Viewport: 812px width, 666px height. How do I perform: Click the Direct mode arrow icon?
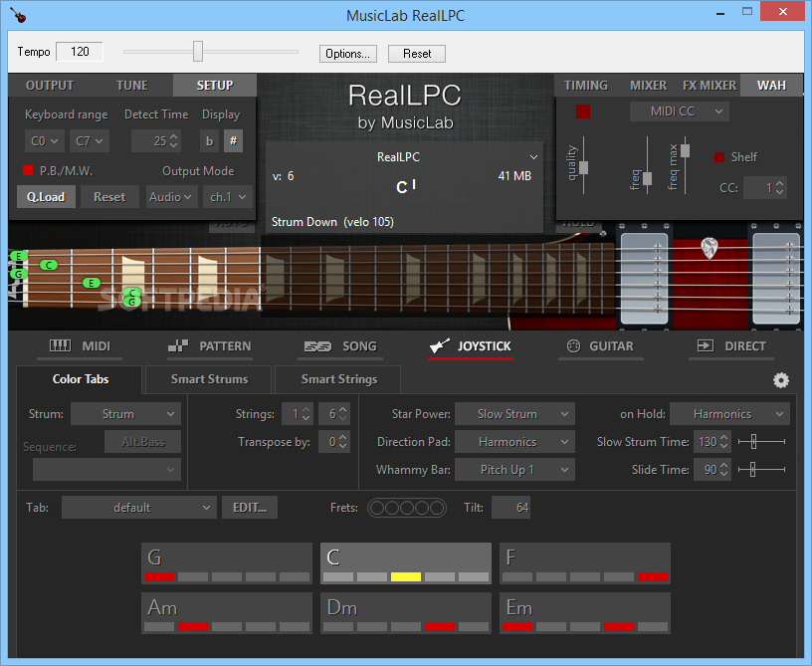pos(706,346)
